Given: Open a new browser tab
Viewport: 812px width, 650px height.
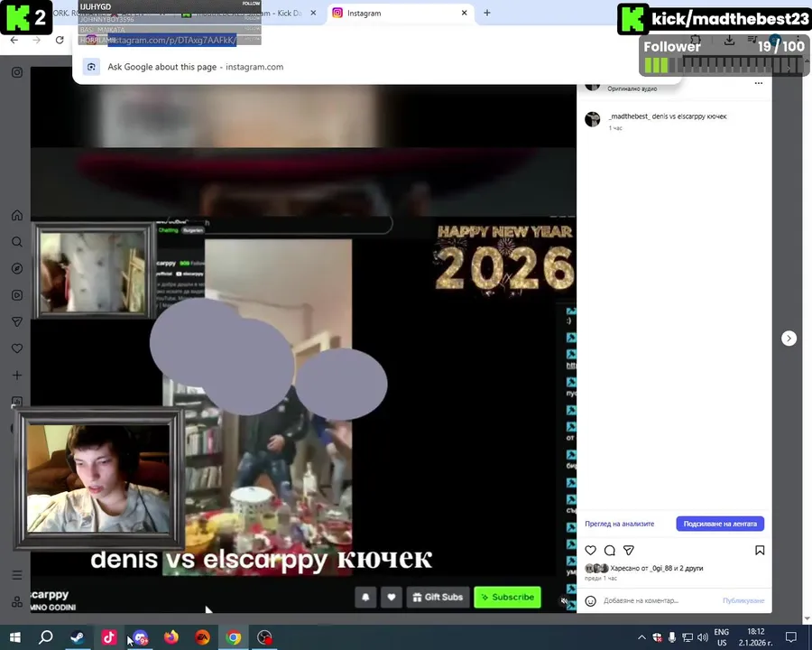Looking at the screenshot, I should coord(487,13).
